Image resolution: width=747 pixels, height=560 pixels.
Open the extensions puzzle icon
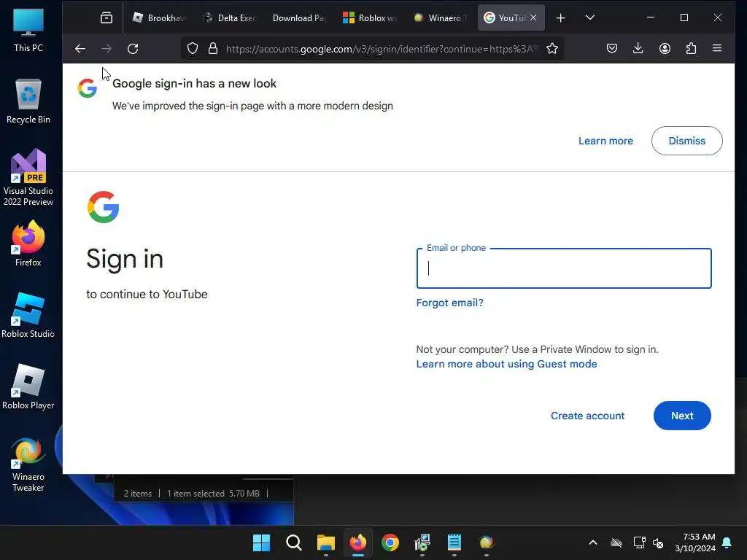[692, 49]
